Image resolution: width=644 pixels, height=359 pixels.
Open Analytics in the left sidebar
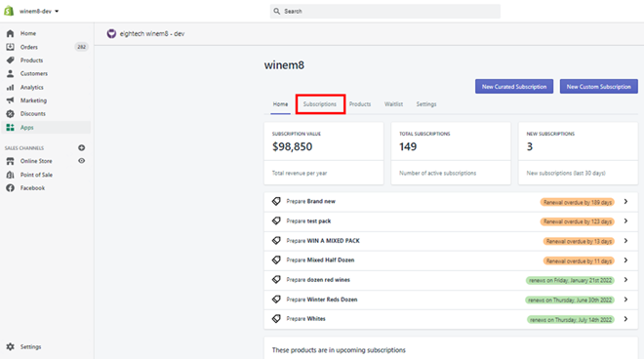coord(31,87)
